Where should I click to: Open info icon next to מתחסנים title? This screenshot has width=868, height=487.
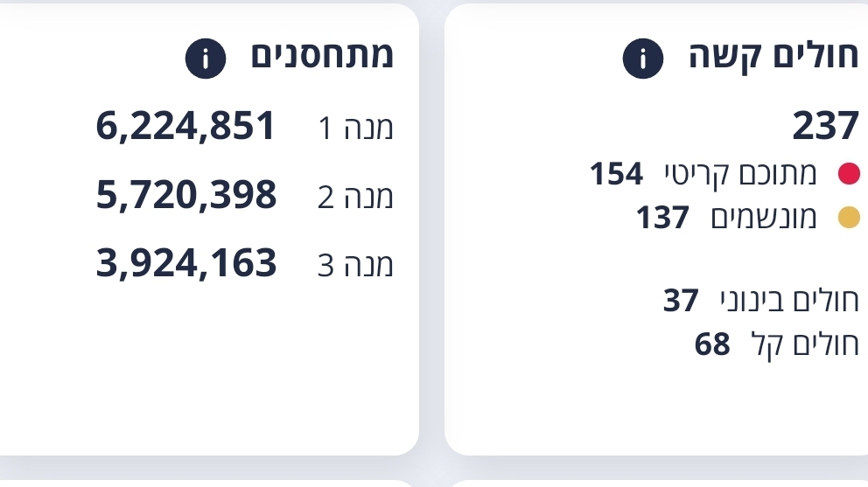[206, 58]
